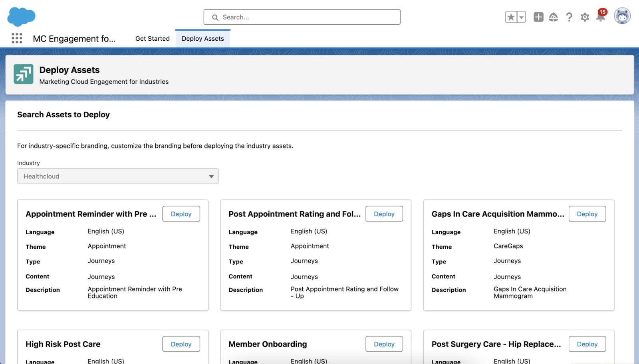639x364 pixels.
Task: Deploy Gaps In Care Acquisition Mammogram
Action: tap(587, 214)
